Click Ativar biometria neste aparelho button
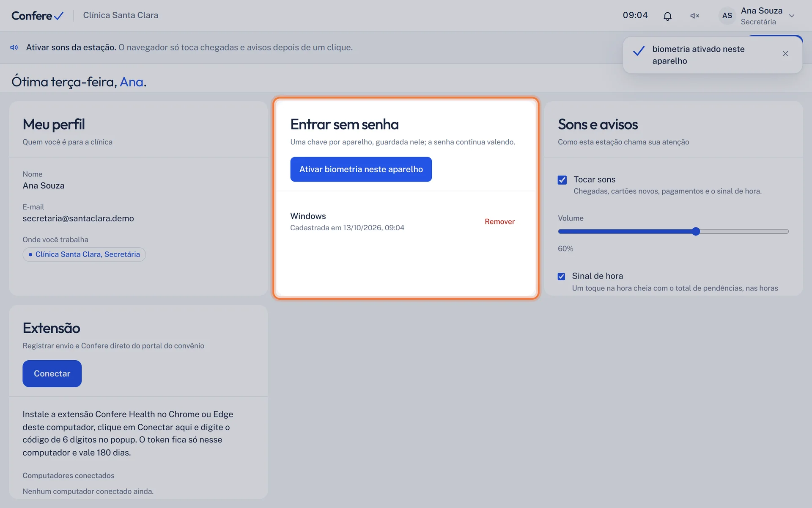Viewport: 812px width, 508px height. [361, 169]
